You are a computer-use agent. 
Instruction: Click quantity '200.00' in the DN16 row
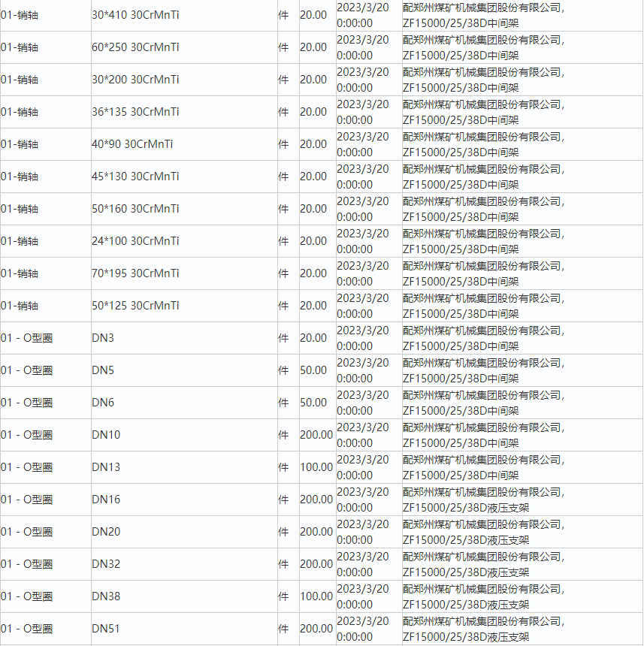click(x=316, y=500)
